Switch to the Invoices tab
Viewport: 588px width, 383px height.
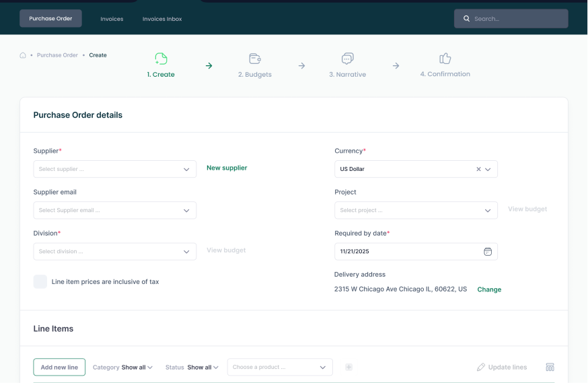click(x=112, y=19)
